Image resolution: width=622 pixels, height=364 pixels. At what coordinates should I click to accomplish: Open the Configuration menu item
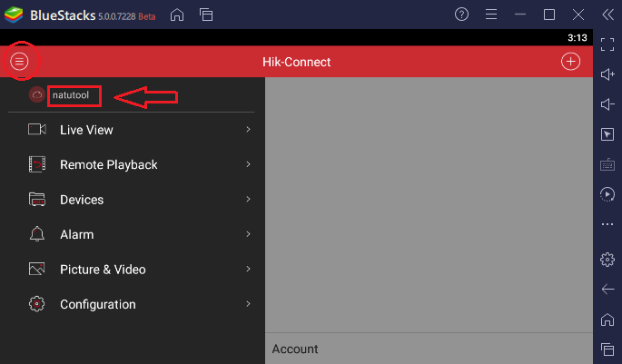pyautogui.click(x=131, y=304)
